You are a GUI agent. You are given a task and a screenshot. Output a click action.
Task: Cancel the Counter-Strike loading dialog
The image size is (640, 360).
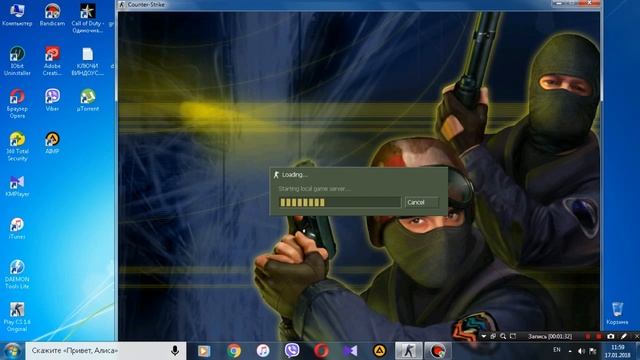point(422,202)
